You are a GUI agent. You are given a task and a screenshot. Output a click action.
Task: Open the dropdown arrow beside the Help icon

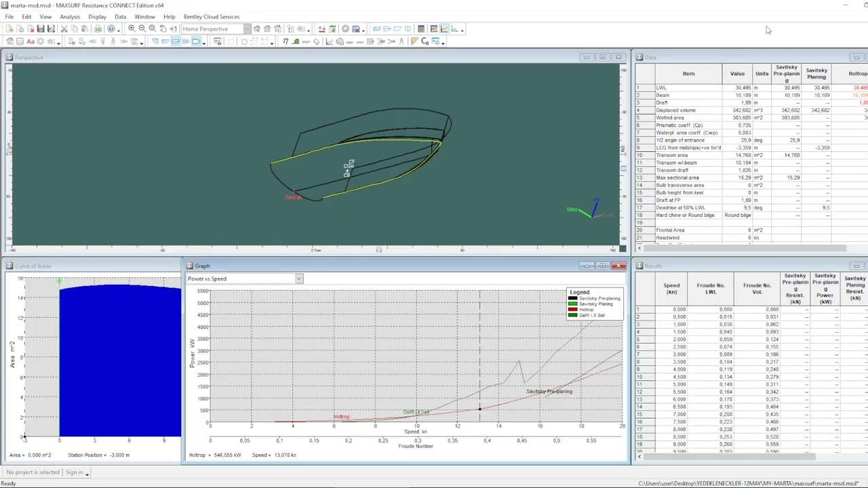click(119, 29)
